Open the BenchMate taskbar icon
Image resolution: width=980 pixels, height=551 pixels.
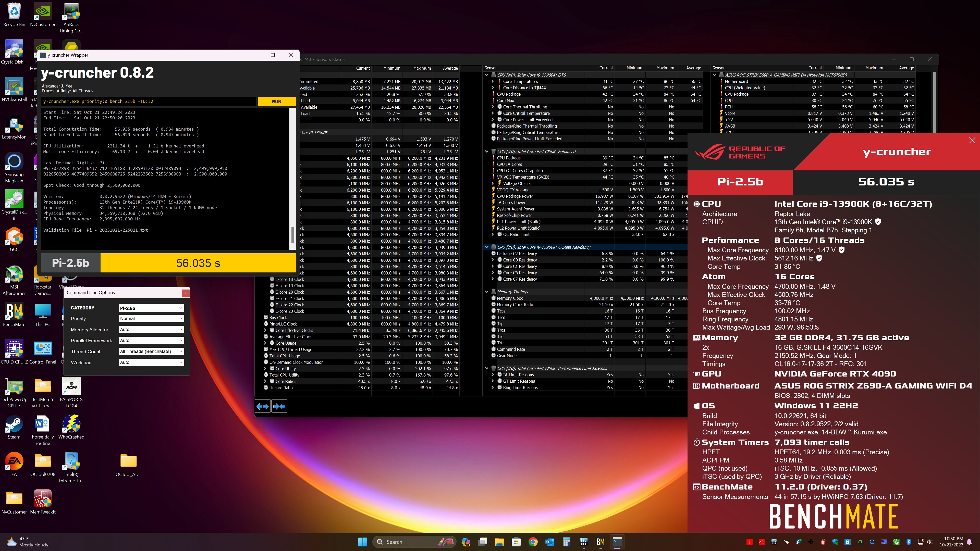(600, 542)
